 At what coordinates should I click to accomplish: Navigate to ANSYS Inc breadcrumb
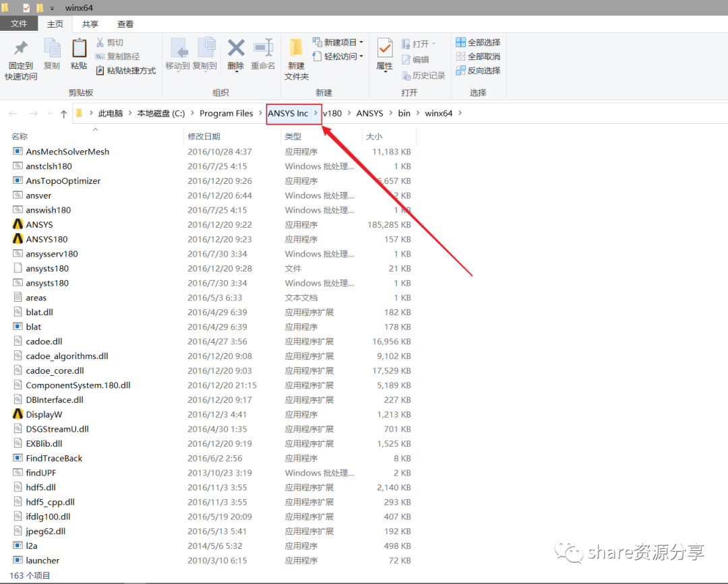(x=288, y=113)
